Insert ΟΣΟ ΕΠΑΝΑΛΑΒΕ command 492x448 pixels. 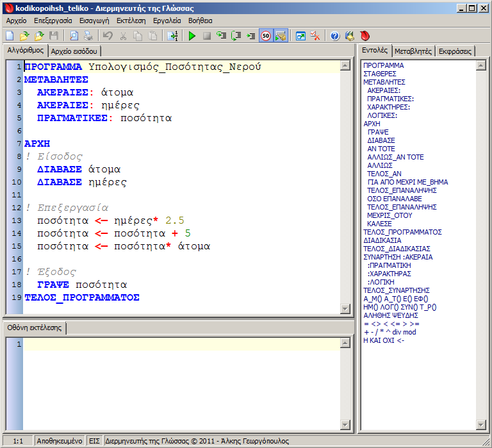click(x=395, y=199)
